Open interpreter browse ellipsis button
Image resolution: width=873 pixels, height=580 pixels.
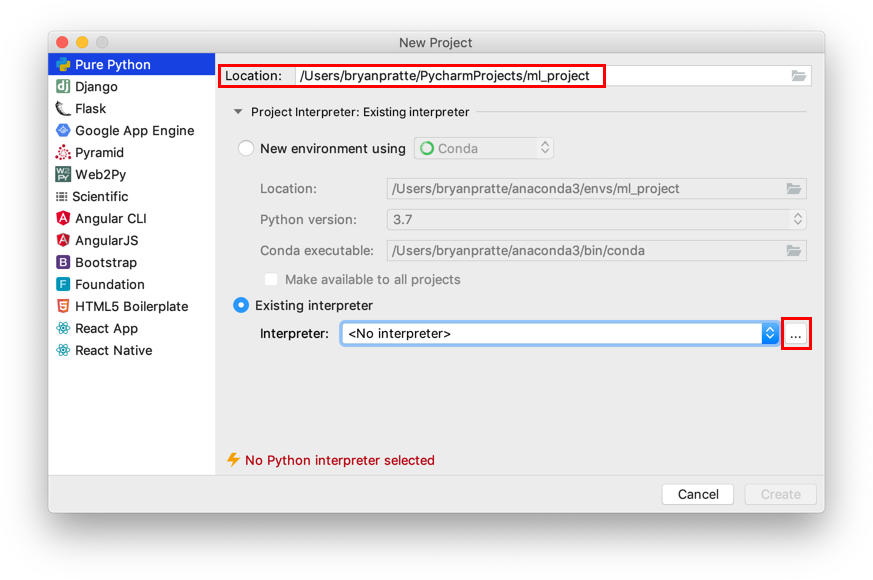(796, 335)
